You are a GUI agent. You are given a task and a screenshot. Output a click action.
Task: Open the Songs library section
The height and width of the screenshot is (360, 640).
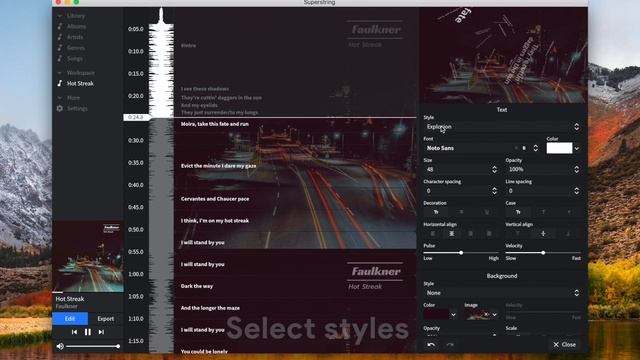pyautogui.click(x=75, y=58)
